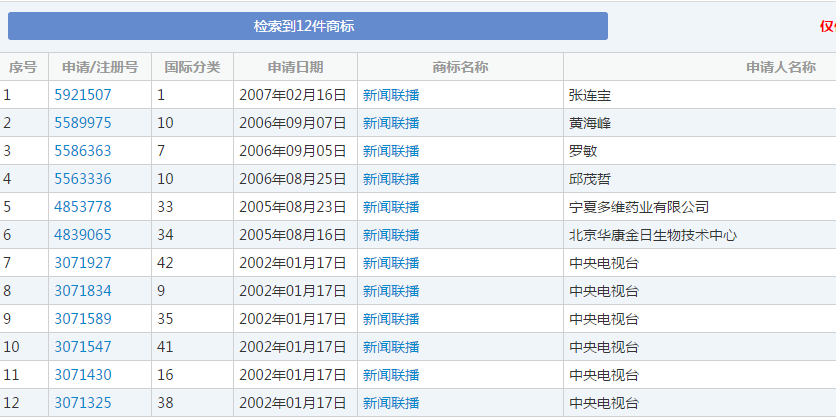
Task: Click 新闻联播 trademark name in row 12
Action: point(391,403)
